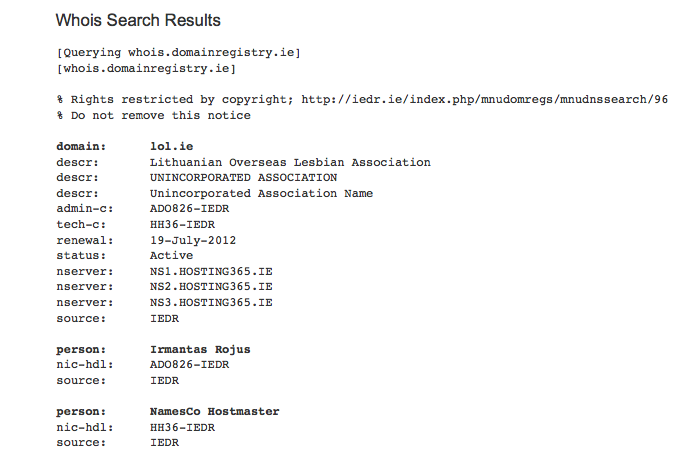Click nameserver NS1.HOSTING365.IE
This screenshot has height=459, width=690.
tap(211, 271)
